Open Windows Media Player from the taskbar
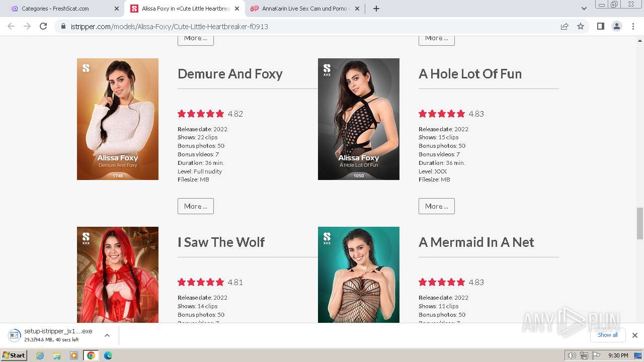This screenshot has width=644, height=362. click(74, 355)
